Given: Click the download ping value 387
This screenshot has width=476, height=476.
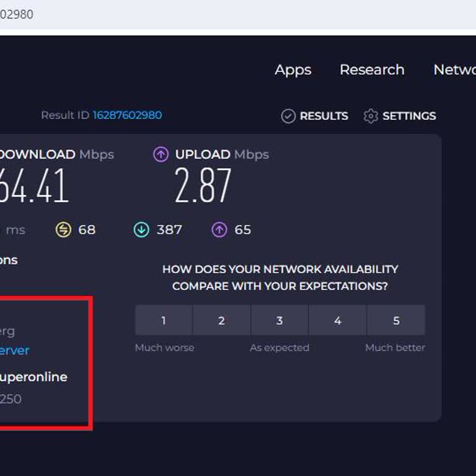Looking at the screenshot, I should [169, 230].
